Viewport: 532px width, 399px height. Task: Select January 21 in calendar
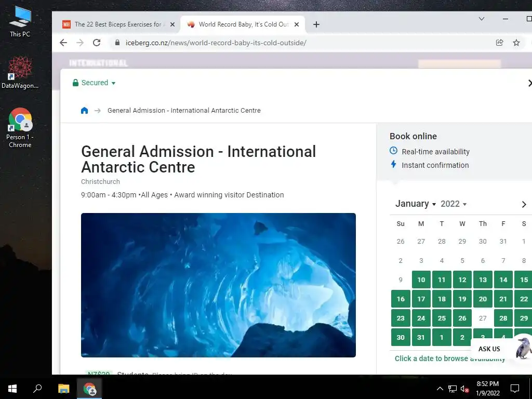tap(503, 299)
